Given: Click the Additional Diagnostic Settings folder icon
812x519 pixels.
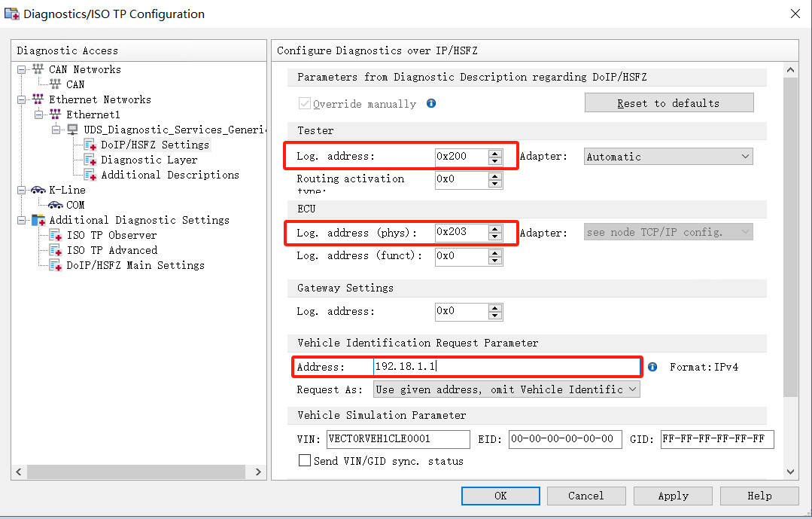Looking at the screenshot, I should click(38, 220).
